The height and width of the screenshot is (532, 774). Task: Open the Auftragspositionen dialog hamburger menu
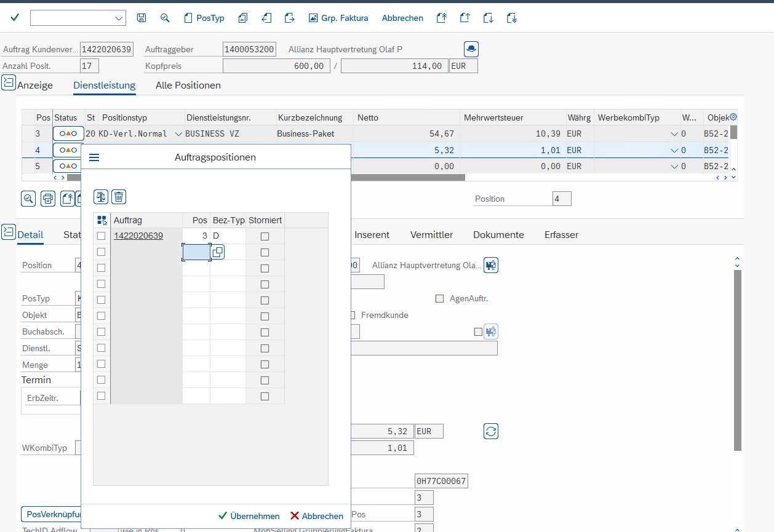point(94,157)
